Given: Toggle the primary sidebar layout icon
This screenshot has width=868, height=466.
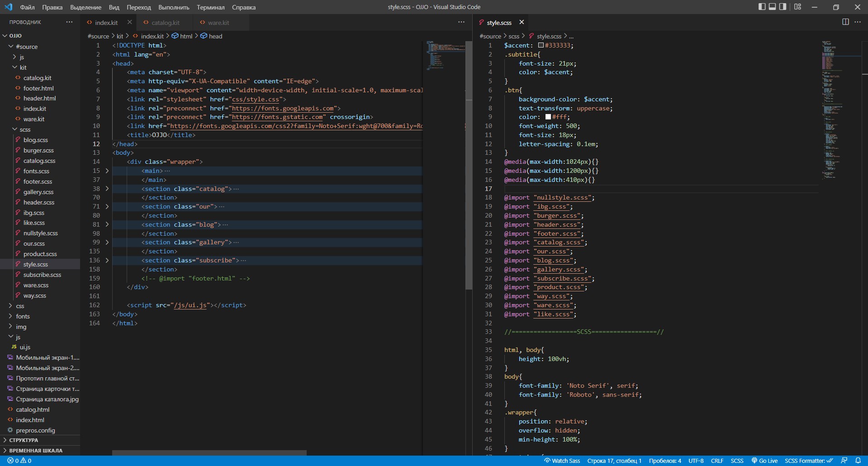Looking at the screenshot, I should click(x=762, y=7).
